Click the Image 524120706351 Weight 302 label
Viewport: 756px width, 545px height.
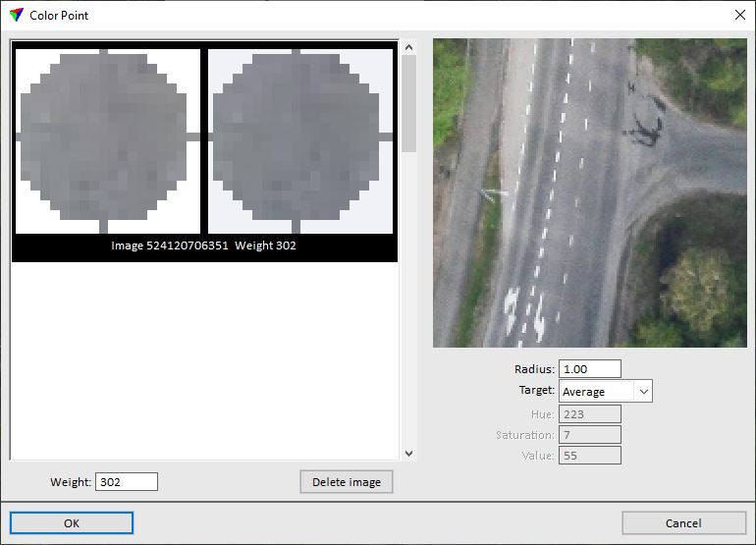point(204,246)
